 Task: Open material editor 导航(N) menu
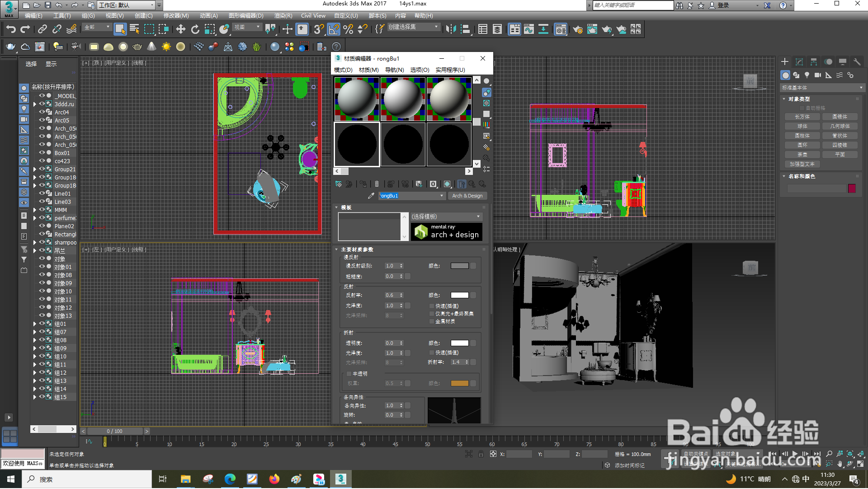pos(394,70)
